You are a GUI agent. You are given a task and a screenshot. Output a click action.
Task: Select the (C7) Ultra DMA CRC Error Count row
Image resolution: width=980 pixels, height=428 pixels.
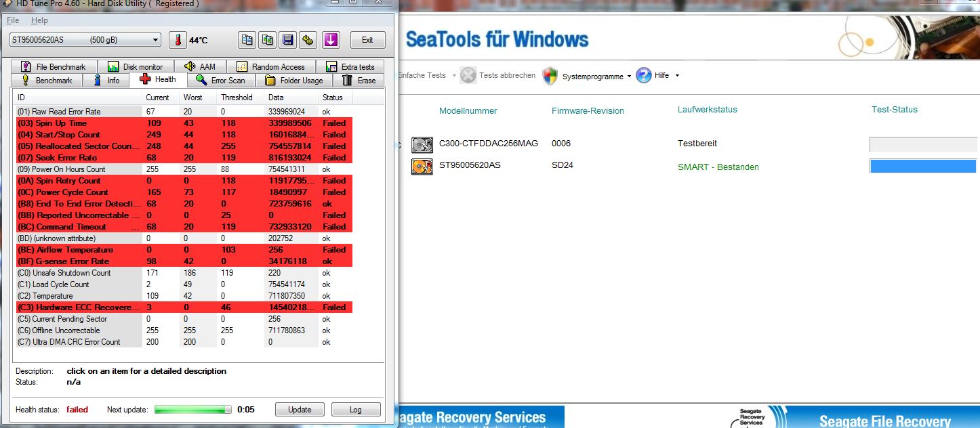[184, 341]
